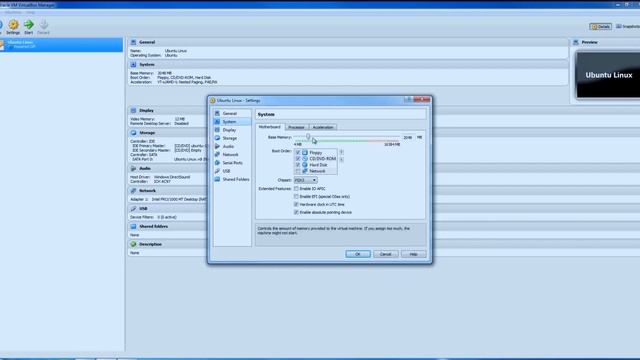Switch to the Acceleration tab
Image resolution: width=640 pixels, height=360 pixels.
(323, 127)
